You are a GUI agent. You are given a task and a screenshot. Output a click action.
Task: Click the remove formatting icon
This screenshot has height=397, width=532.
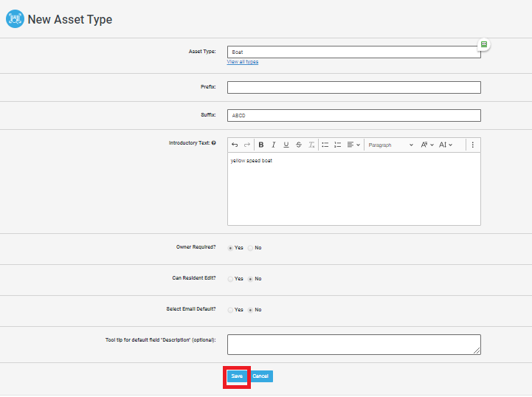tap(311, 145)
